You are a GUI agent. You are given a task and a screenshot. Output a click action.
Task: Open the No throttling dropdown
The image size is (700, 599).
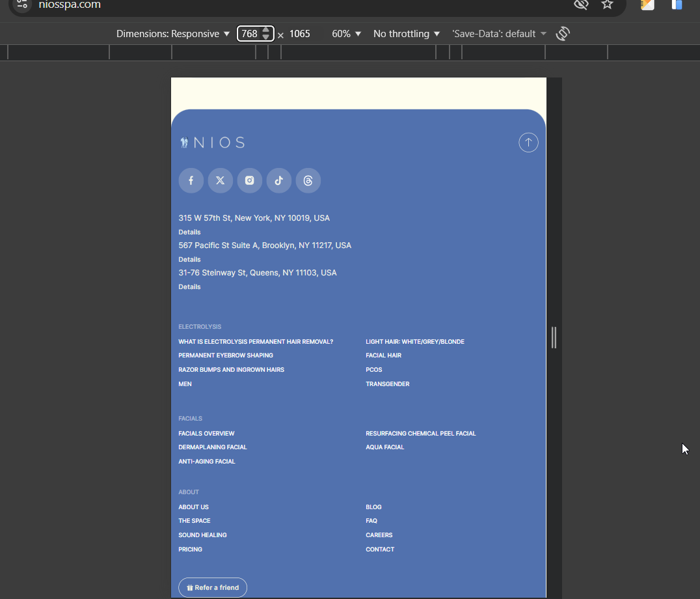[x=406, y=34]
